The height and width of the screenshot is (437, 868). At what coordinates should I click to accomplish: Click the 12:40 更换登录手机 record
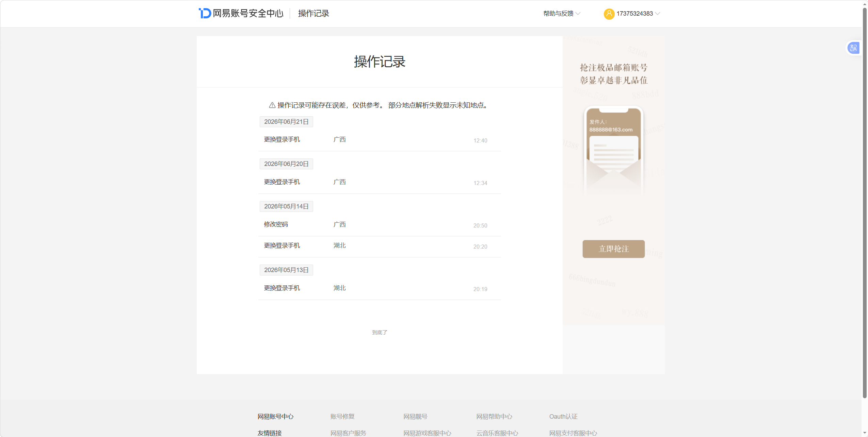[380, 140]
